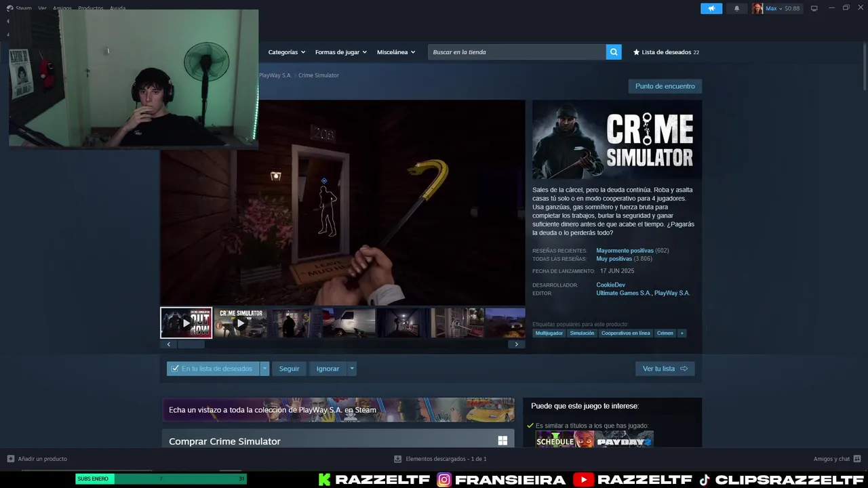The width and height of the screenshot is (868, 488).
Task: Switch to Big Picture mode icon
Action: (814, 8)
